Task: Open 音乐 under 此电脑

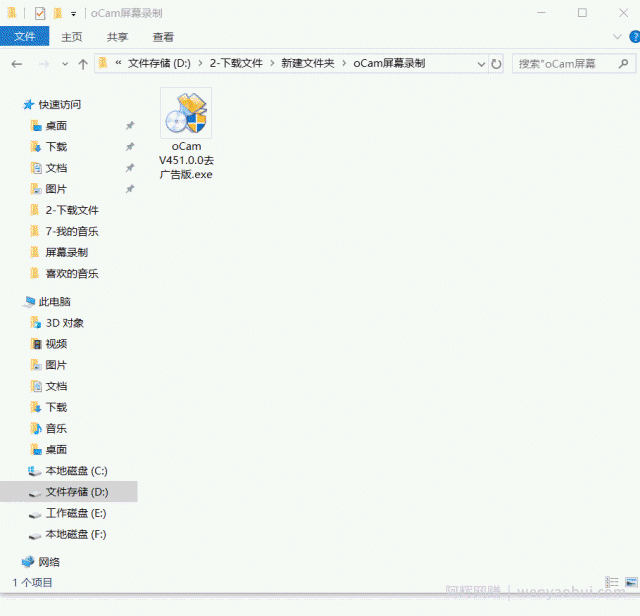Action: (56, 429)
